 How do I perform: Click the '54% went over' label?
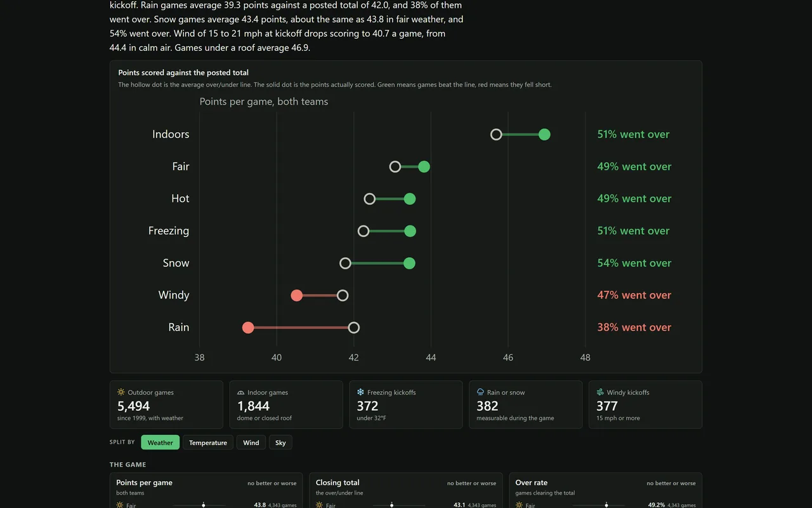pos(634,263)
